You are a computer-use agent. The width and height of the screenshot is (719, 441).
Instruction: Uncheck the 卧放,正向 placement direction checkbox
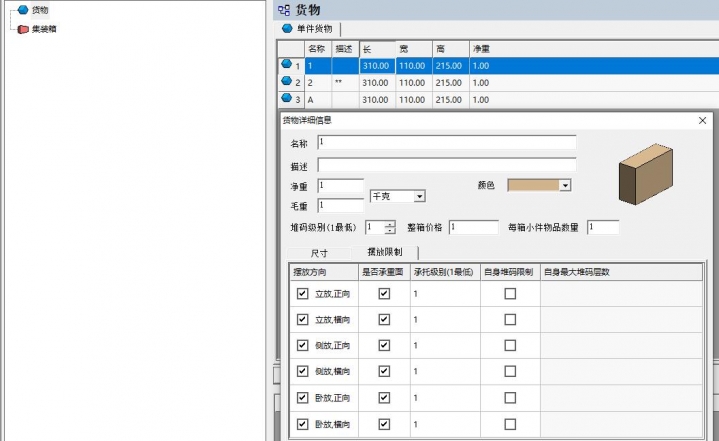(x=302, y=397)
